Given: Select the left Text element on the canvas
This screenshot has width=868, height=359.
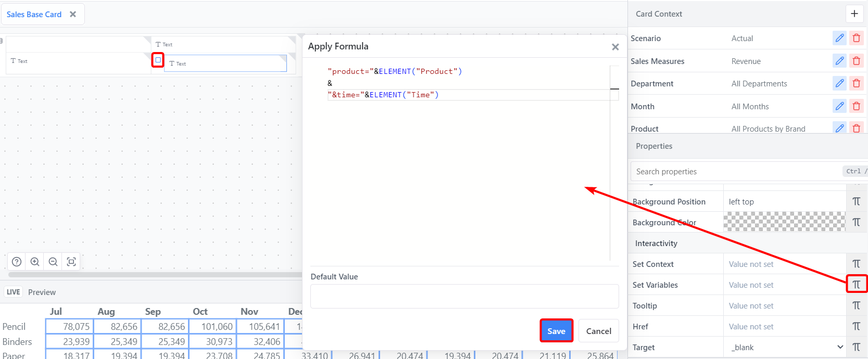Looking at the screenshot, I should click(19, 61).
